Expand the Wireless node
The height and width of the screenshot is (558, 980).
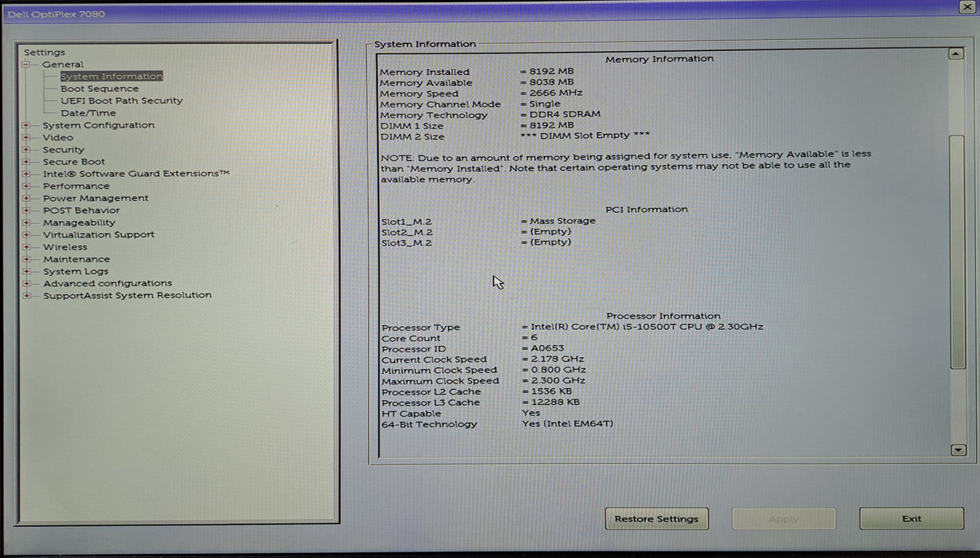(x=26, y=247)
